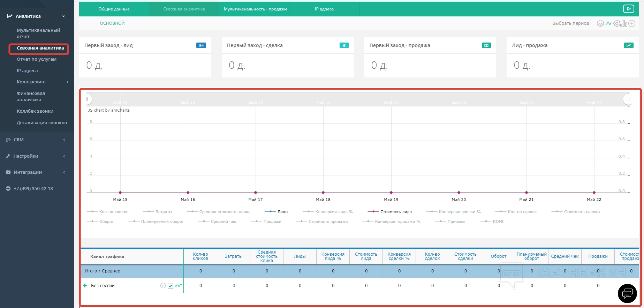This screenshot has height=308, width=644.
Task: Open the live chat bubble icon
Action: [627, 293]
